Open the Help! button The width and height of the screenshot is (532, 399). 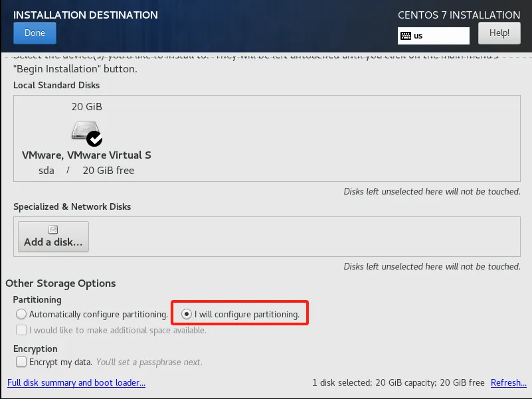(x=499, y=33)
